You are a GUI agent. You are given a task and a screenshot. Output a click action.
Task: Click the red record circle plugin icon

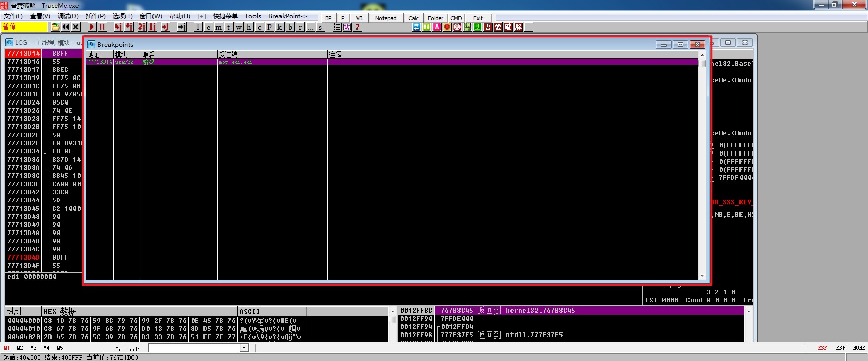tap(447, 27)
